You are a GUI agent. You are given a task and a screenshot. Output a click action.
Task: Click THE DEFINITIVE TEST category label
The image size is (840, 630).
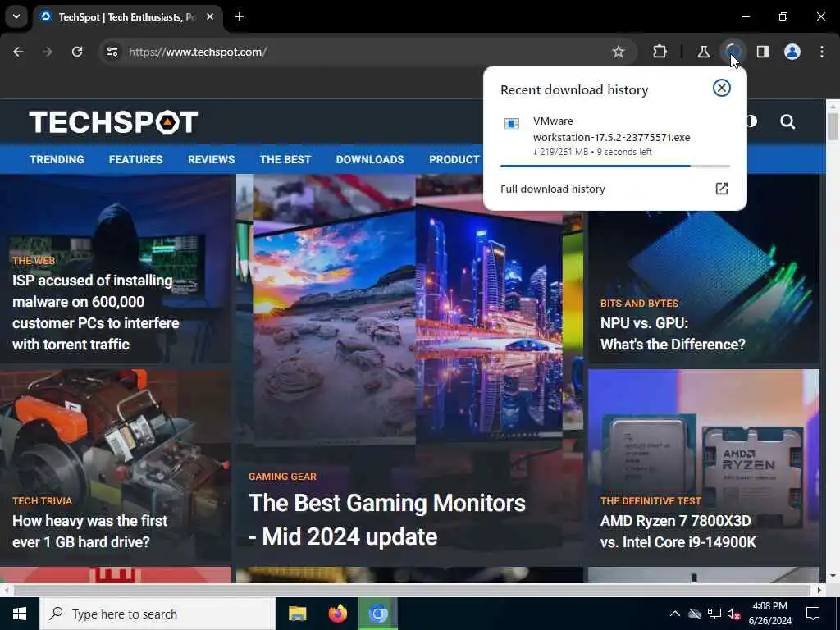point(651,501)
